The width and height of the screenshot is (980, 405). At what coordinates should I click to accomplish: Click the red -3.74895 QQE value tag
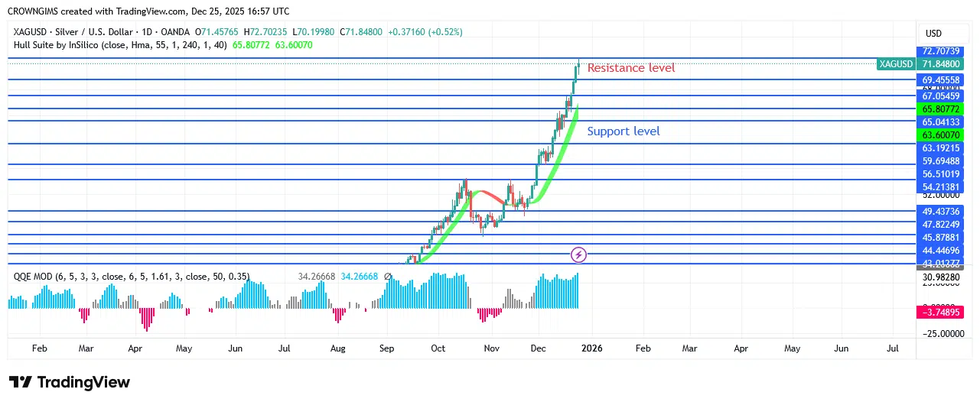pyautogui.click(x=941, y=313)
